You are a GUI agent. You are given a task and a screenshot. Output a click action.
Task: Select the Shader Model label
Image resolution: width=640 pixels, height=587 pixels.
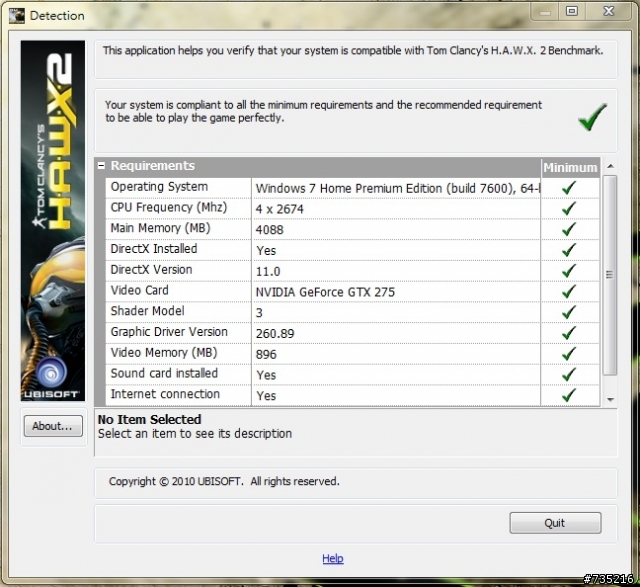147,311
